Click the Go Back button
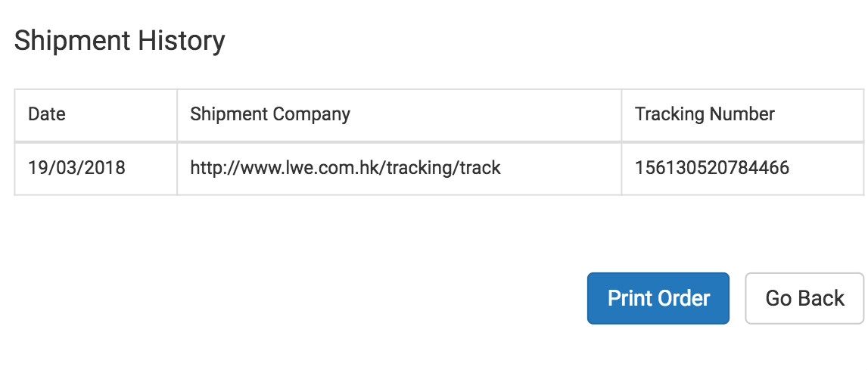868x370 pixels. pyautogui.click(x=804, y=298)
